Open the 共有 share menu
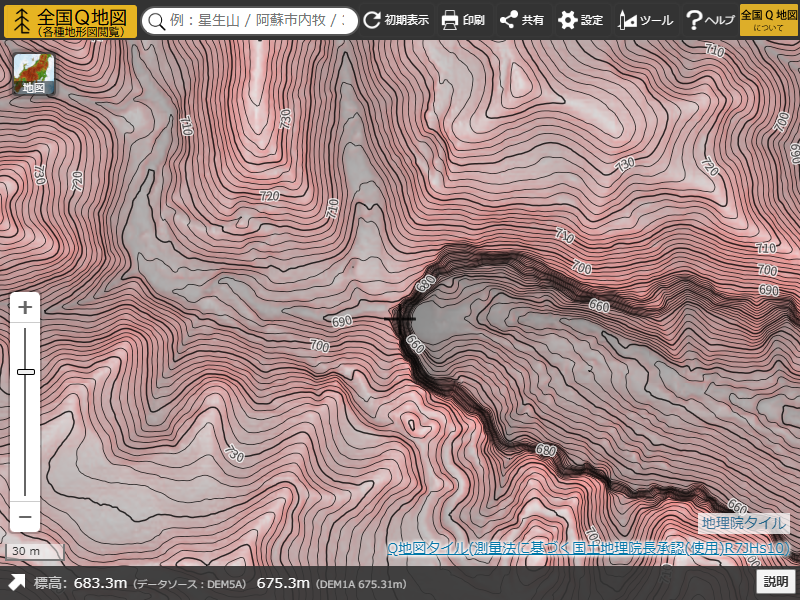Image resolution: width=800 pixels, height=600 pixels. [x=522, y=21]
